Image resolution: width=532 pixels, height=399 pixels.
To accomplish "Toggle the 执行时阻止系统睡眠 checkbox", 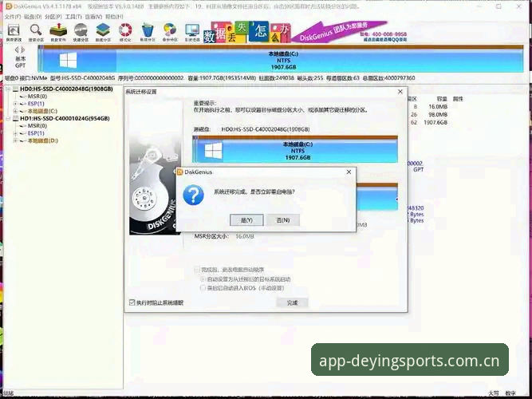I will [x=132, y=302].
